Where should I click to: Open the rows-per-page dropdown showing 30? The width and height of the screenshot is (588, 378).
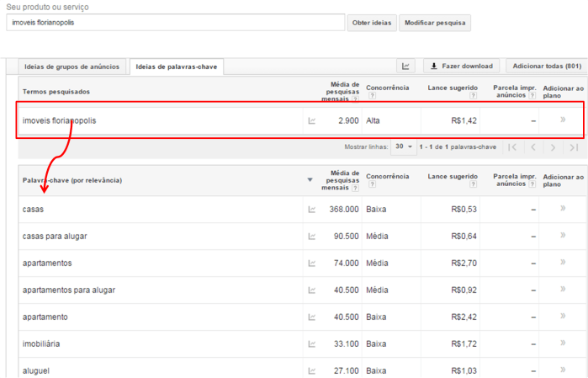tap(405, 147)
